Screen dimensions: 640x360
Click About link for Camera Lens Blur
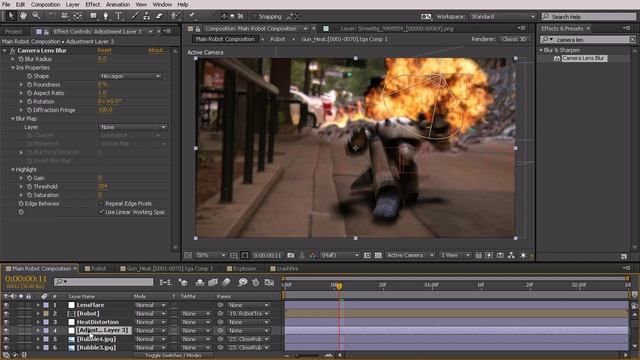[157, 50]
